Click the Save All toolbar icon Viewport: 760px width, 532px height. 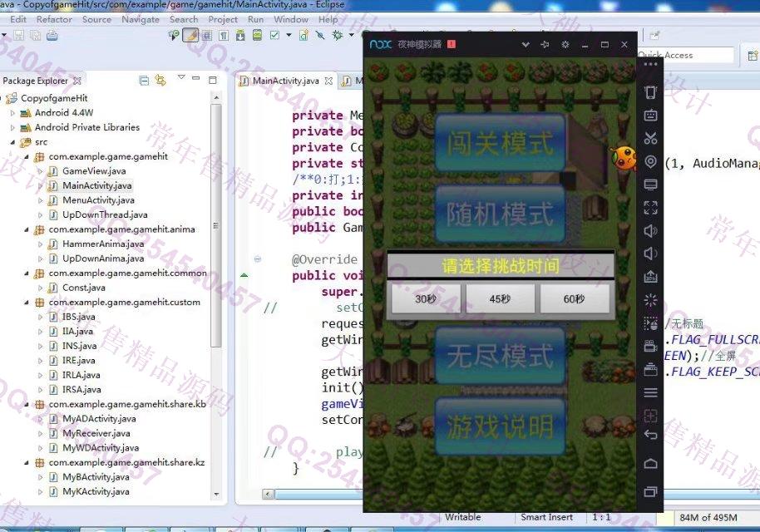point(36,36)
